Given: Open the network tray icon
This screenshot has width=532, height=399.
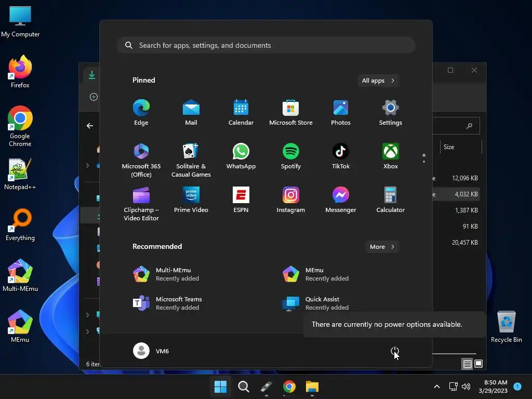Looking at the screenshot, I should click(453, 387).
